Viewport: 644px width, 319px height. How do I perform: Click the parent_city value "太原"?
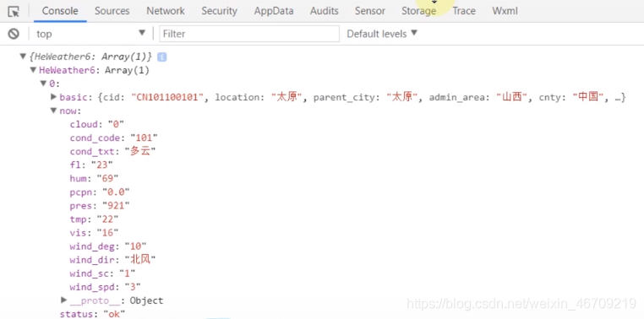tap(402, 97)
